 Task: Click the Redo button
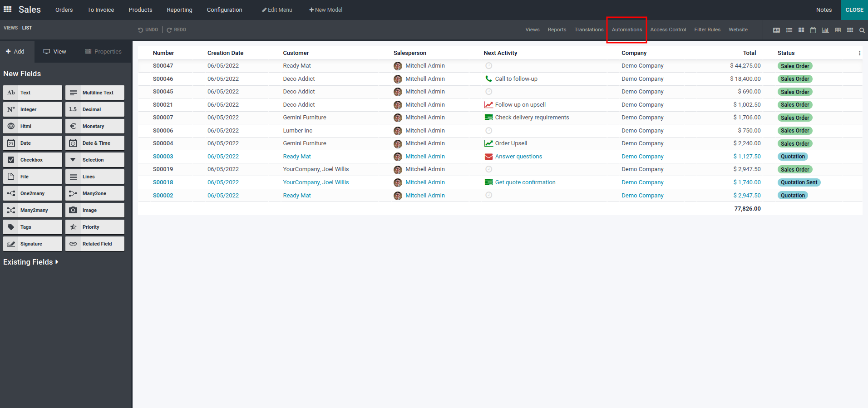point(176,30)
